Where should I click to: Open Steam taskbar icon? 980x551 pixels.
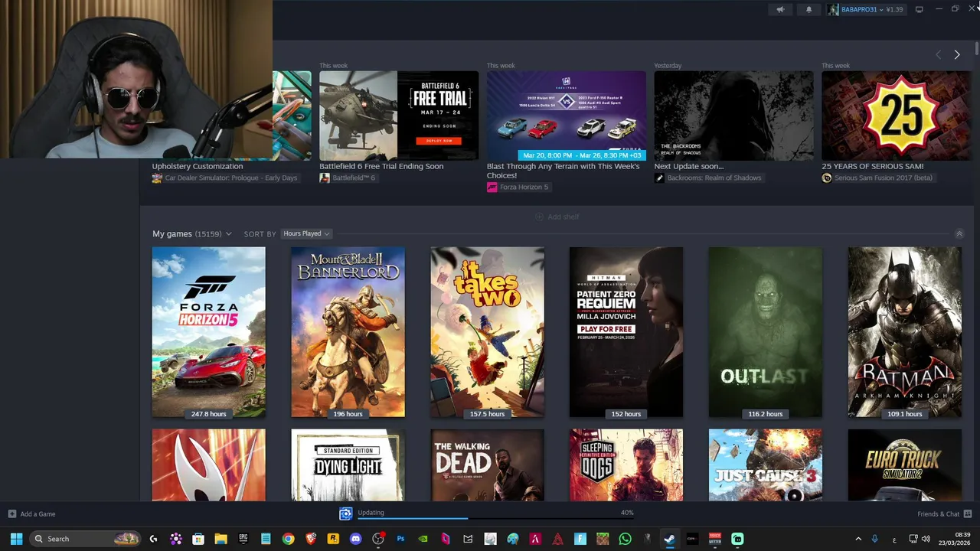tap(669, 539)
